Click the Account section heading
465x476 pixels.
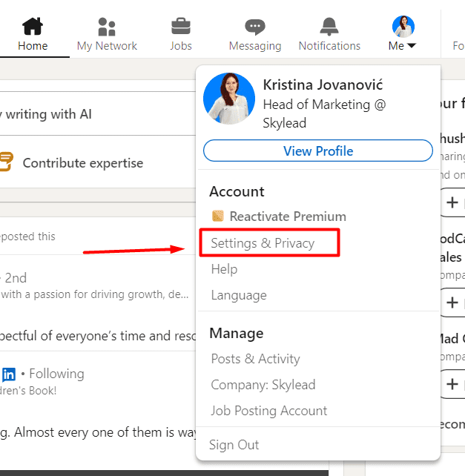tap(237, 192)
